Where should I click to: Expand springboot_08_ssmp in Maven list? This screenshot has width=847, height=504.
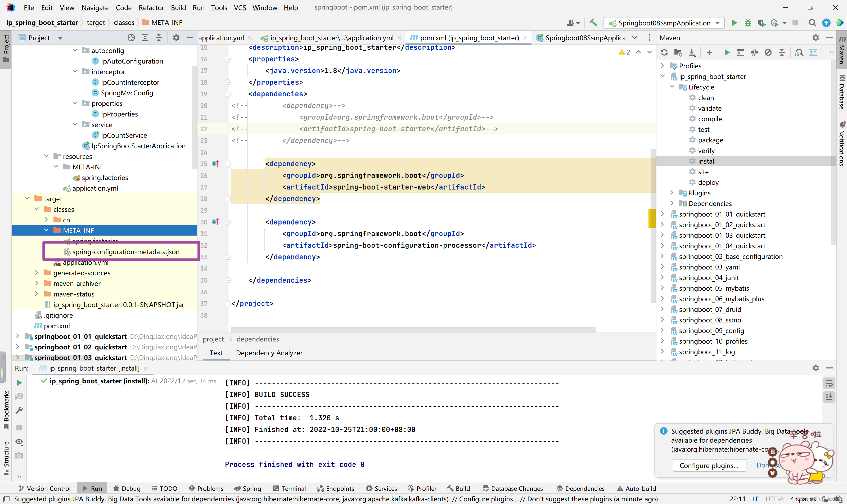662,319
